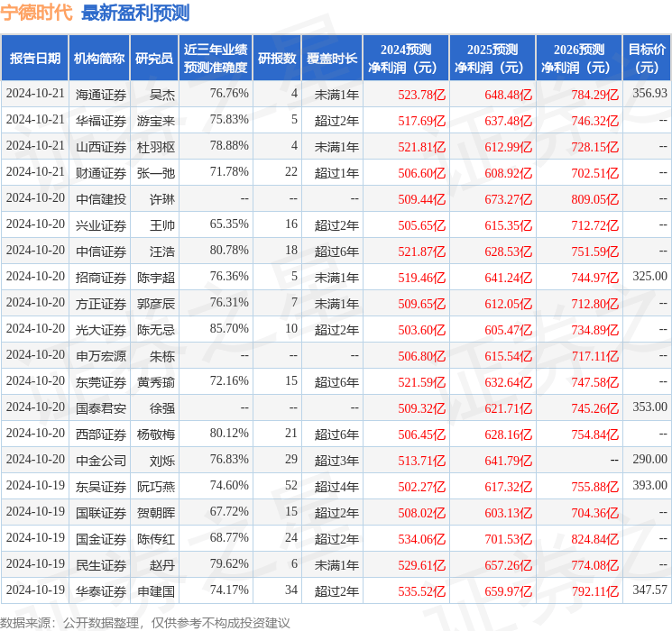Click the 研报数 column header
The height and width of the screenshot is (631, 672).
click(277, 58)
